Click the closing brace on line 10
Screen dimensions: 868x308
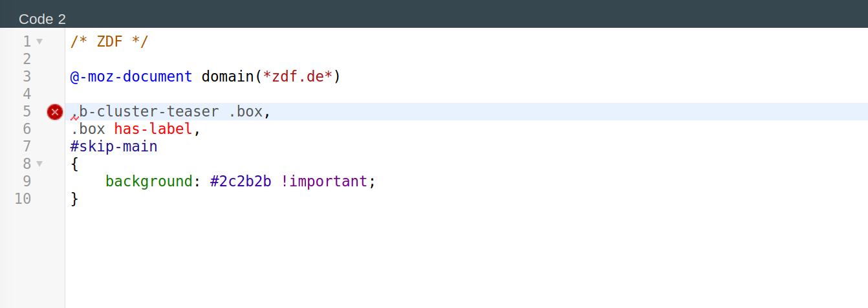[74, 199]
